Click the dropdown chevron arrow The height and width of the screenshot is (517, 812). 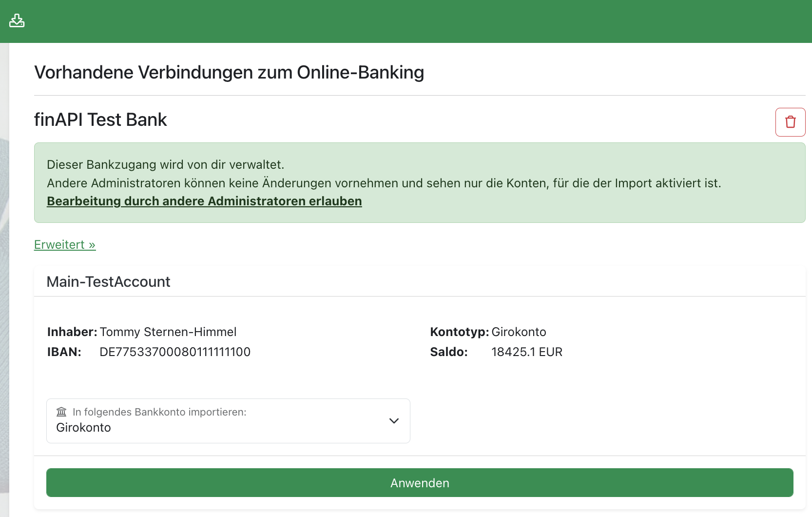394,421
